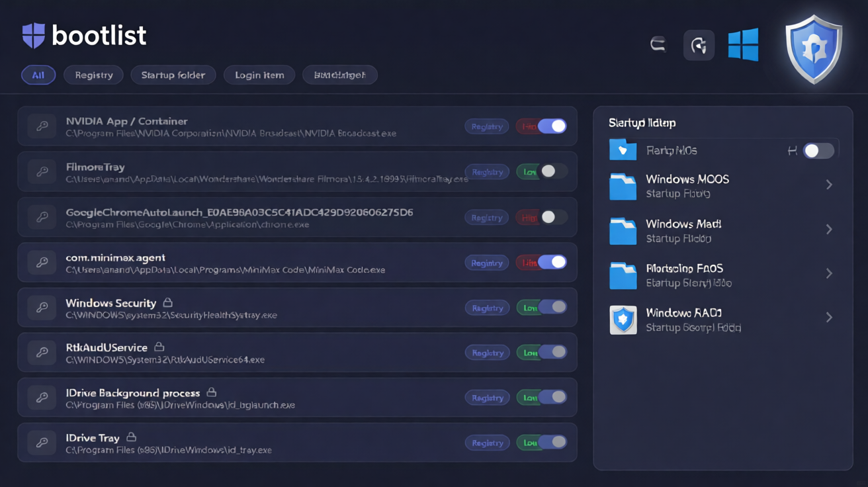Viewport: 868px width, 487px height.
Task: Open the chevron on the Windows RAD row
Action: tap(829, 318)
